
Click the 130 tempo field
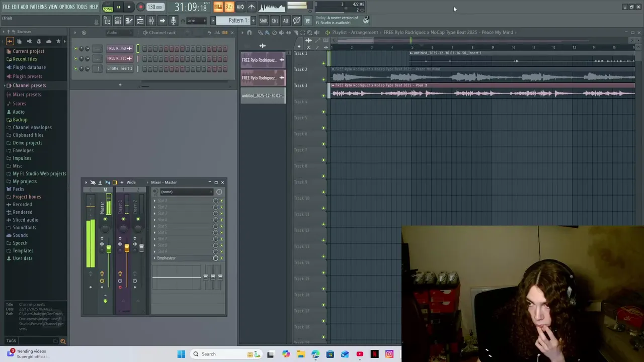(155, 7)
